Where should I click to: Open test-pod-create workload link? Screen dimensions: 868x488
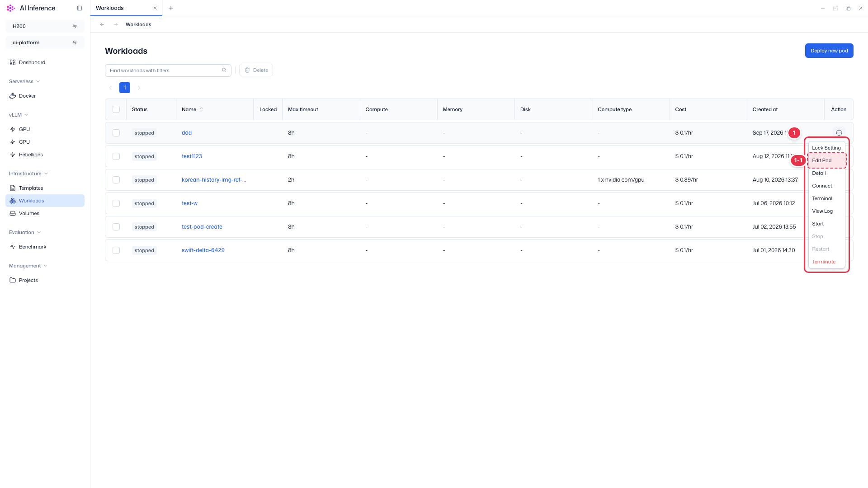(202, 227)
